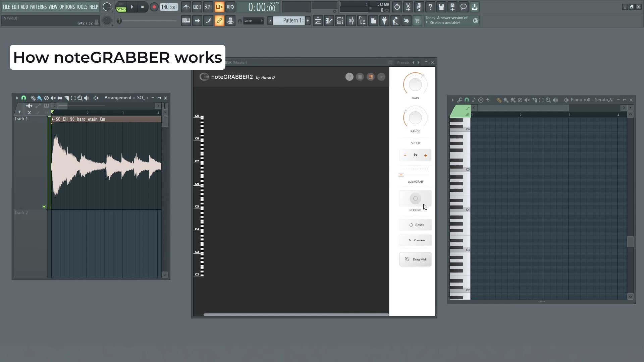The height and width of the screenshot is (362, 644).
Task: Open the Piano roll view from the toolbar
Action: (329, 21)
